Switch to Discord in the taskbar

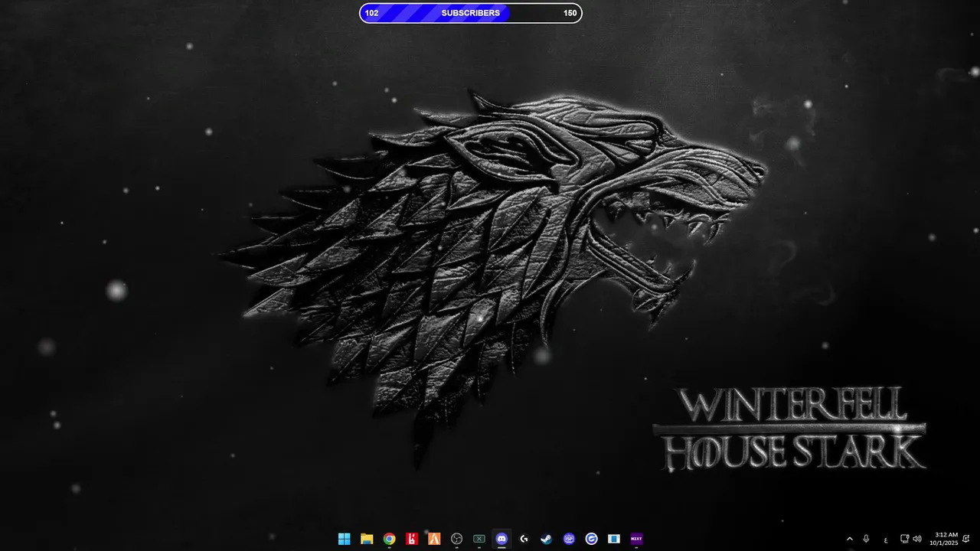(501, 539)
